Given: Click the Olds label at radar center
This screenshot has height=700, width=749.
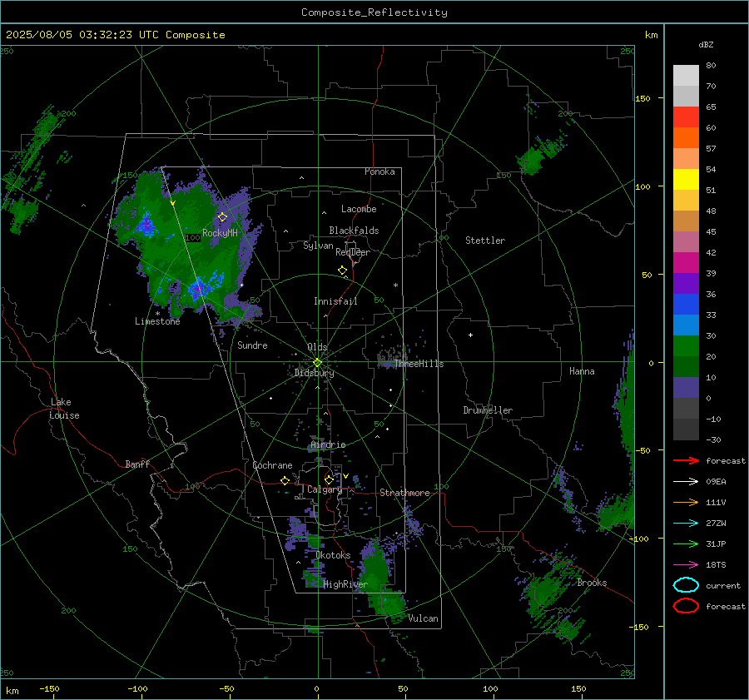Looking at the screenshot, I should click(x=317, y=347).
